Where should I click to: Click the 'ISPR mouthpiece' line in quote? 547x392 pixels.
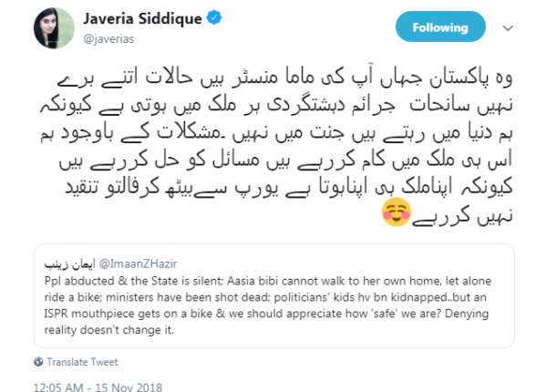266,314
